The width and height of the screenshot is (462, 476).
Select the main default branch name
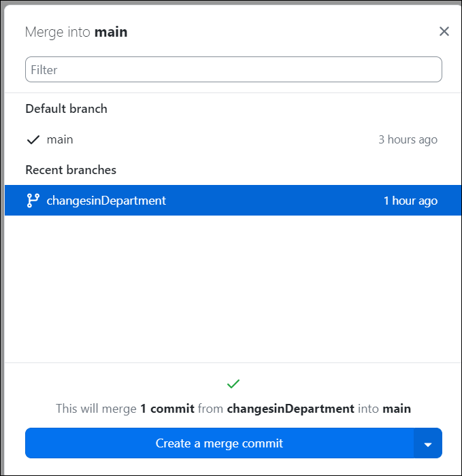(x=60, y=139)
